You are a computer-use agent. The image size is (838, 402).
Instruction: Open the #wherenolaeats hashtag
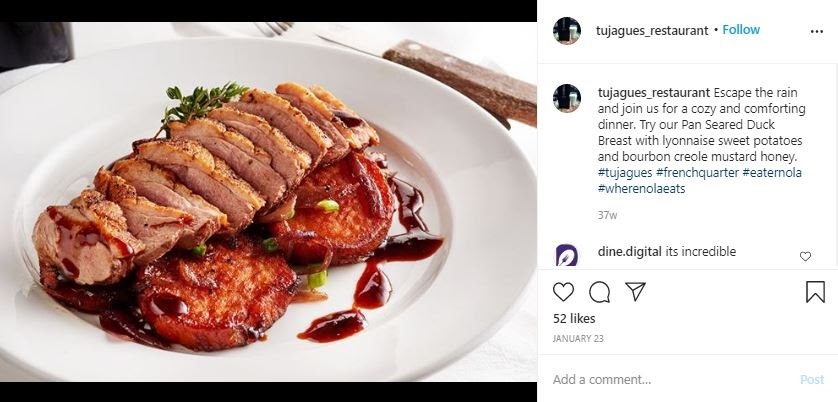click(x=641, y=189)
